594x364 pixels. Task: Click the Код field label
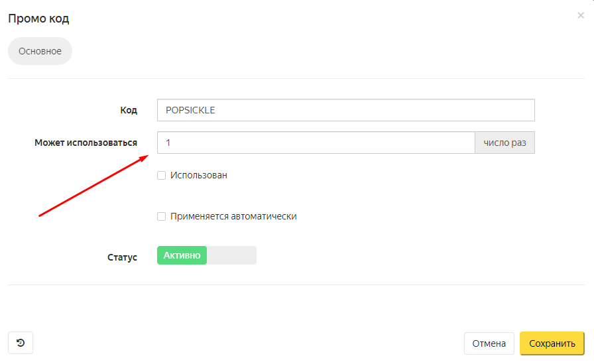click(129, 111)
